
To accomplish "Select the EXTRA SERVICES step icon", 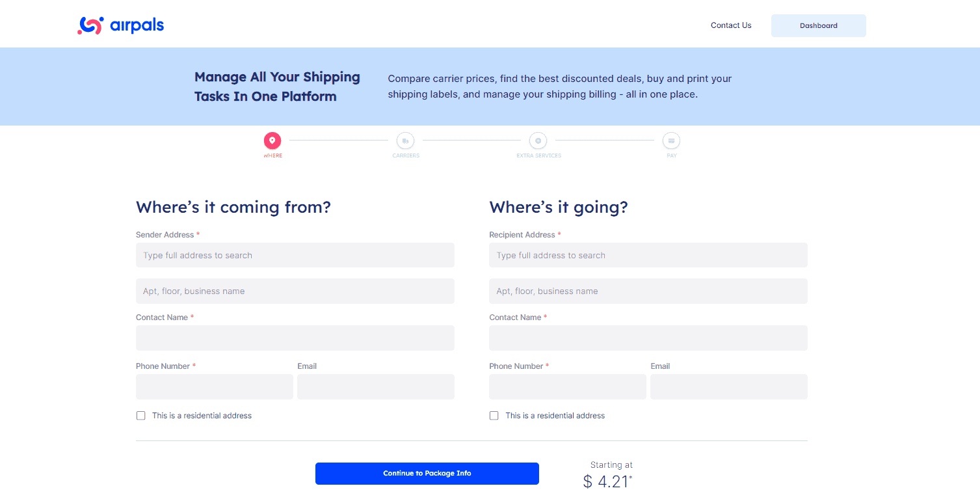I will 538,141.
